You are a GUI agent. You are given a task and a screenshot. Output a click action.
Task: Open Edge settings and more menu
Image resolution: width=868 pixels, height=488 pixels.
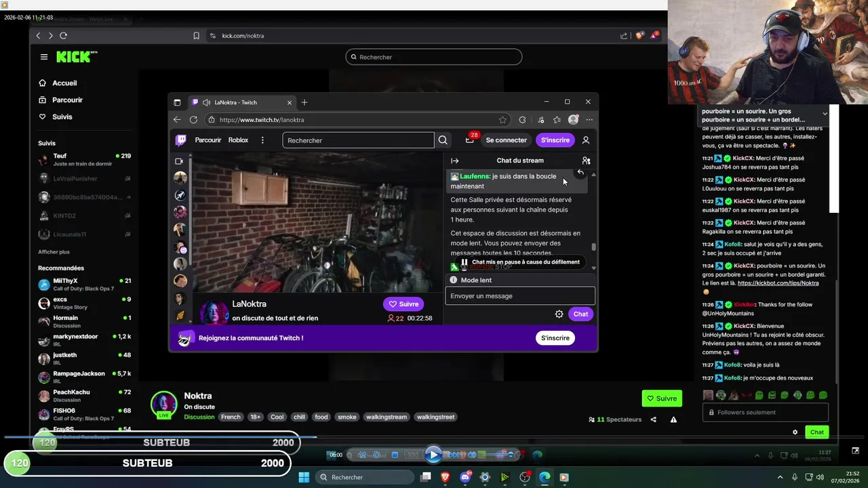pyautogui.click(x=589, y=120)
